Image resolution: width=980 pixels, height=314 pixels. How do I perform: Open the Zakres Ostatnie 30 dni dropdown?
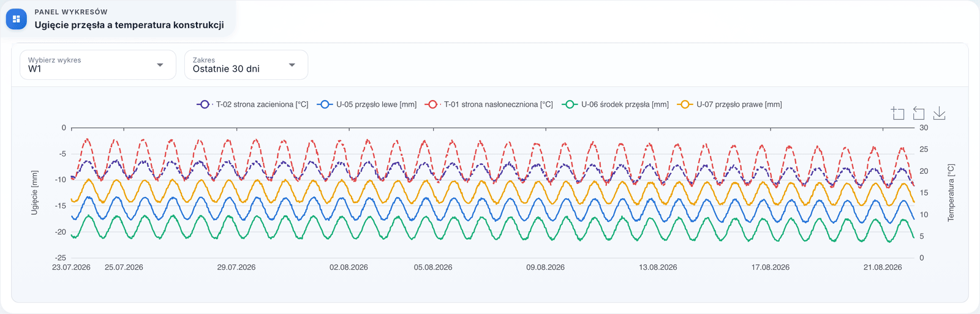point(246,65)
